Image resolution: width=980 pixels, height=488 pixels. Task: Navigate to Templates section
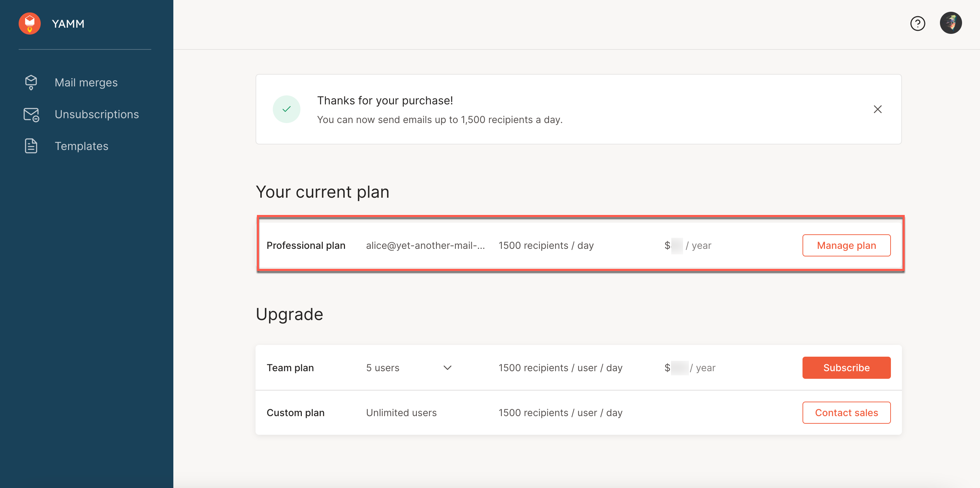click(x=81, y=146)
